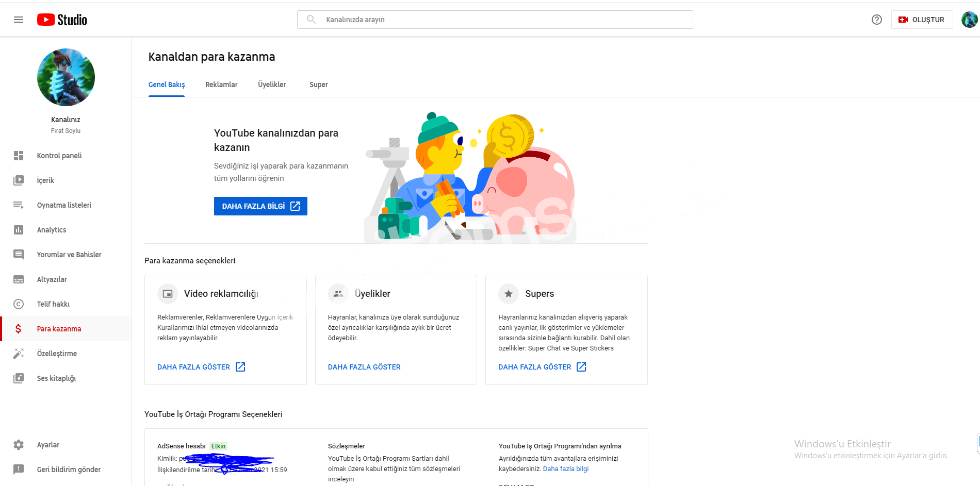This screenshot has width=980, height=486.
Task: Open the account avatar menu
Action: [969, 20]
